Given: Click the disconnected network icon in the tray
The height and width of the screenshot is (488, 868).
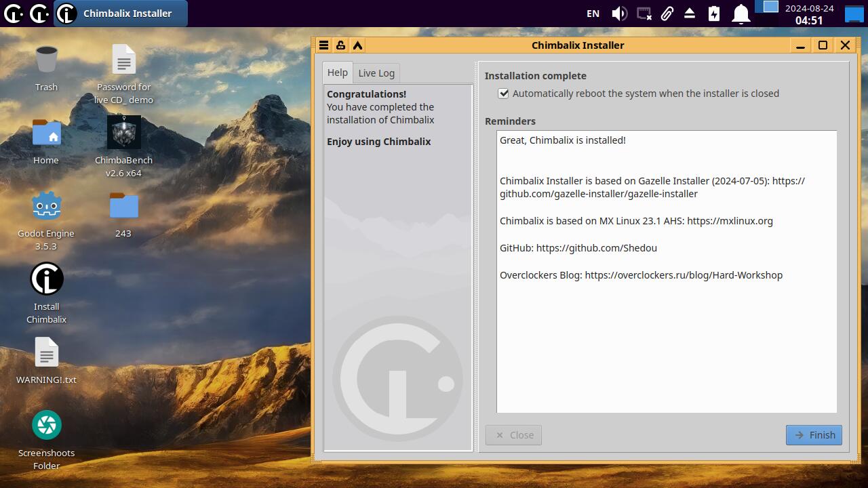Looking at the screenshot, I should tap(644, 14).
